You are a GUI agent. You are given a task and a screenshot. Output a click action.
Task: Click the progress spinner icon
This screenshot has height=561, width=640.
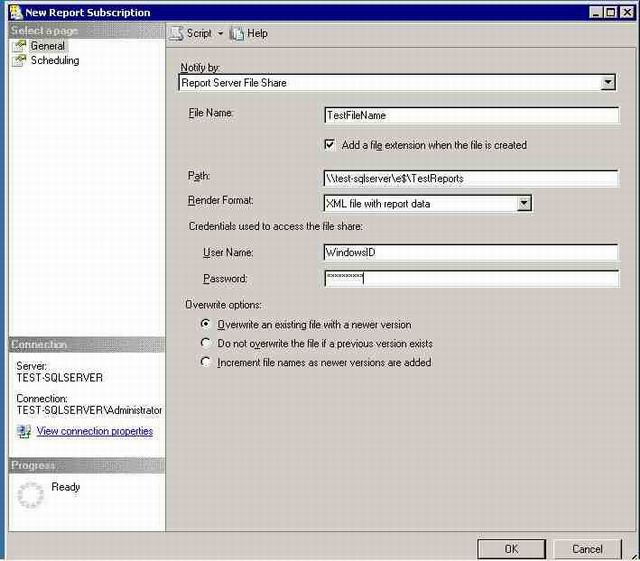[x=31, y=495]
